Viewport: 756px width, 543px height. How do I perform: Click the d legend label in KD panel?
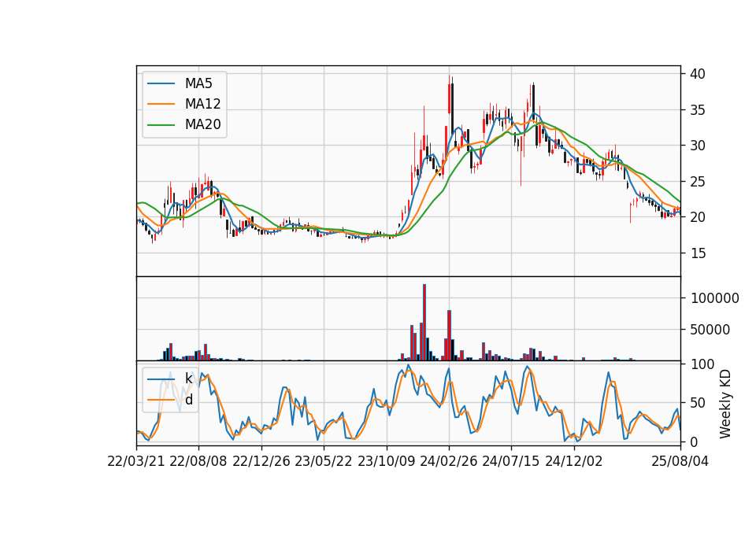pos(188,400)
